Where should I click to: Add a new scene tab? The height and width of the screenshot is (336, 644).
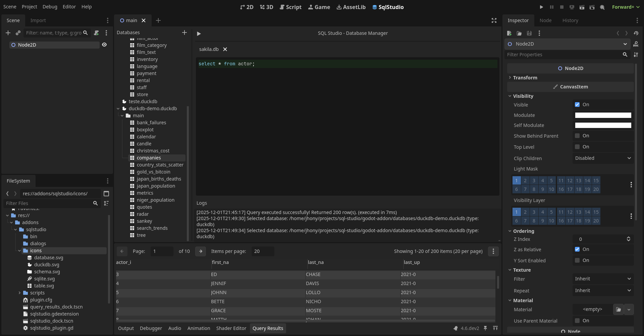pos(158,20)
